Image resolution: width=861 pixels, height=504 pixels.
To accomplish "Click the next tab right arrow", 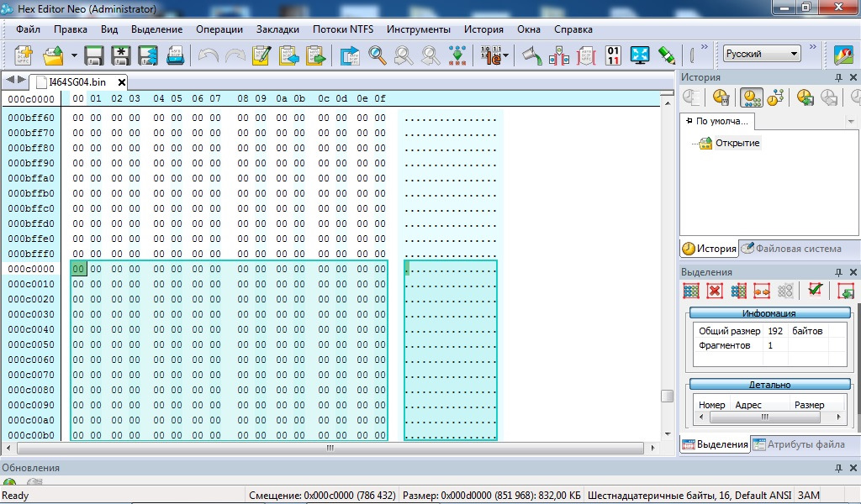I will [x=22, y=80].
